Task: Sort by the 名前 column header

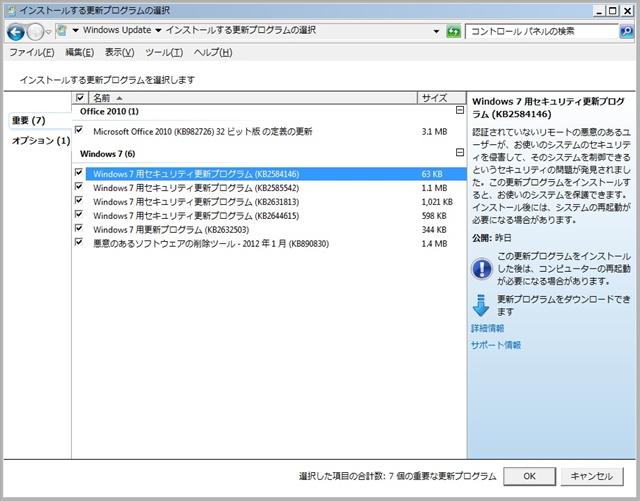Action: point(253,98)
